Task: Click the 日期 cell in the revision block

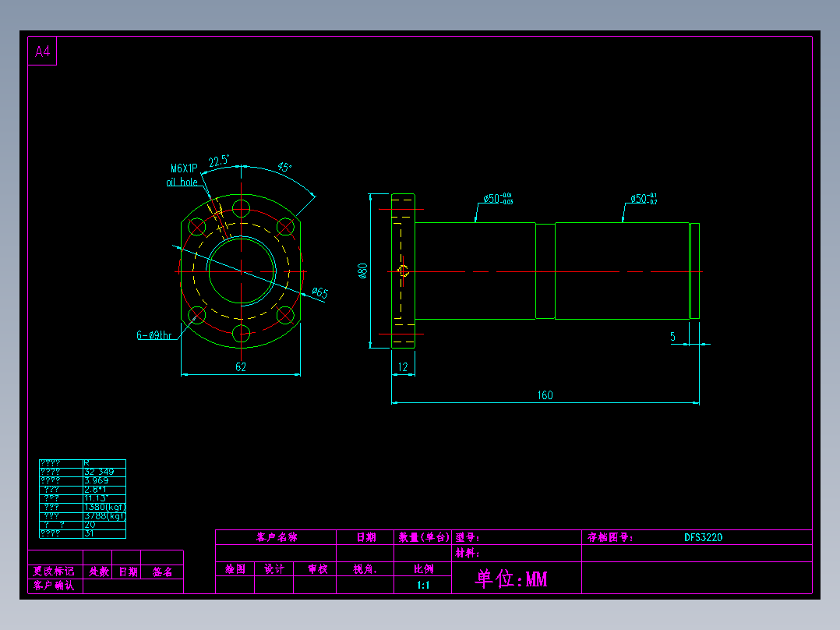Action: click(128, 572)
